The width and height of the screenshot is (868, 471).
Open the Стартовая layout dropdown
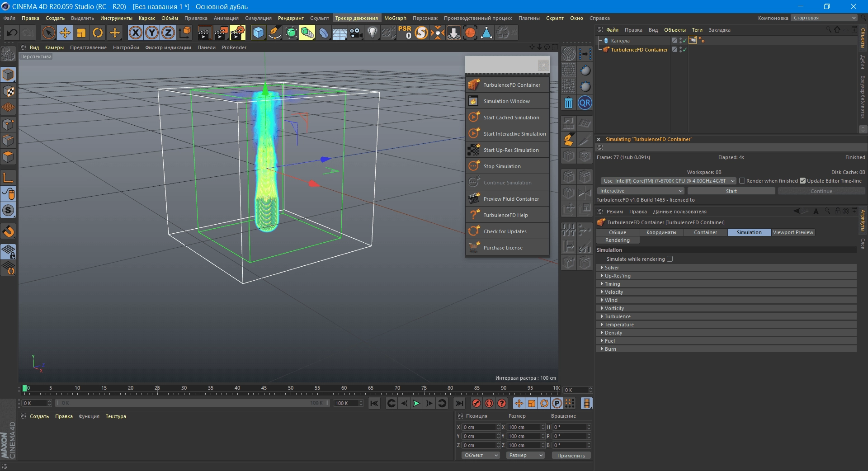click(x=824, y=18)
